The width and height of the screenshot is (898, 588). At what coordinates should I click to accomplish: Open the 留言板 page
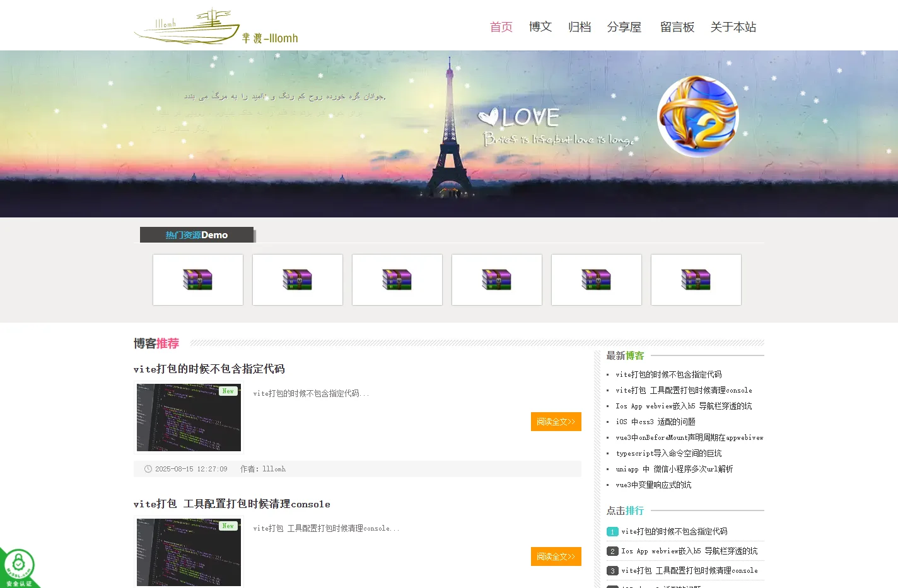coord(677,26)
